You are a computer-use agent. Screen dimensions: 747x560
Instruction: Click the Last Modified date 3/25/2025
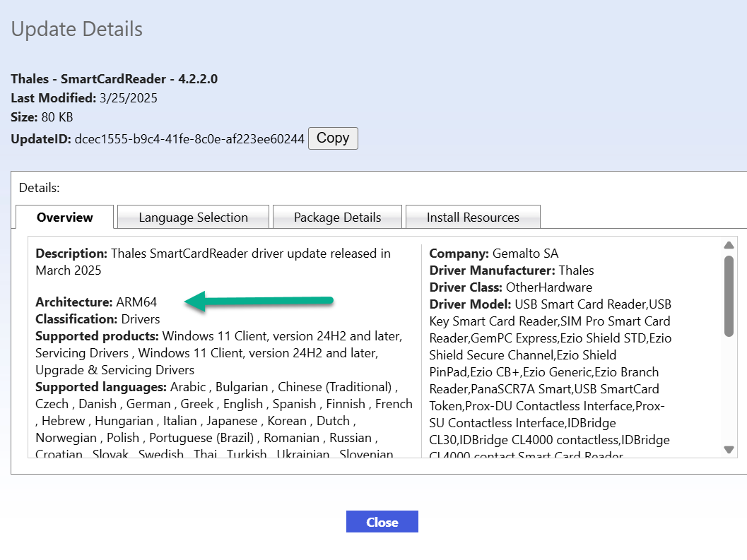[128, 98]
